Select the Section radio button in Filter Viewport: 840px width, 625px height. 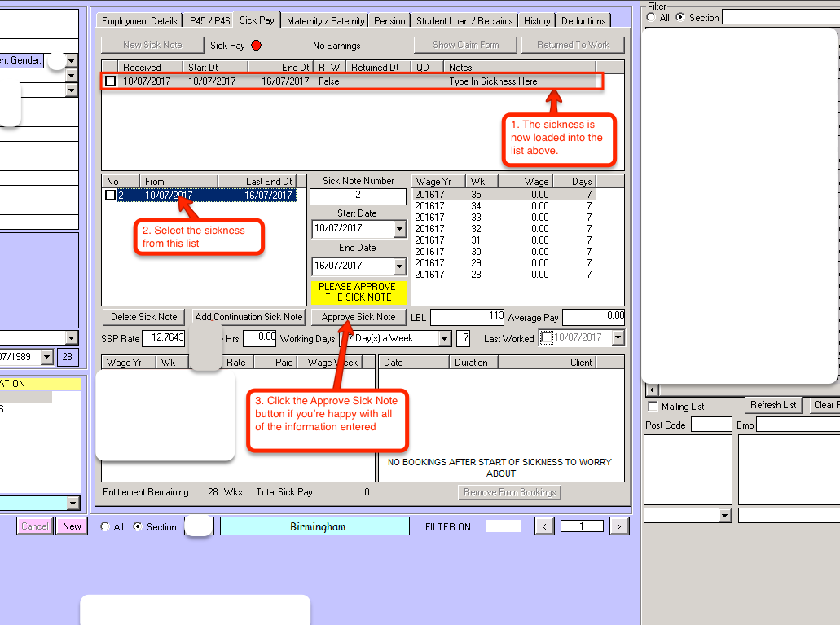pos(680,17)
